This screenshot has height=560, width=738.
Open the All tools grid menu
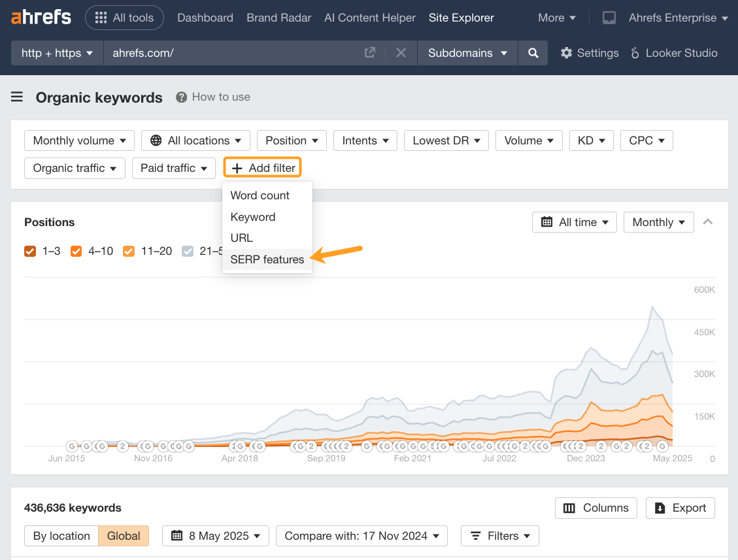pos(124,18)
